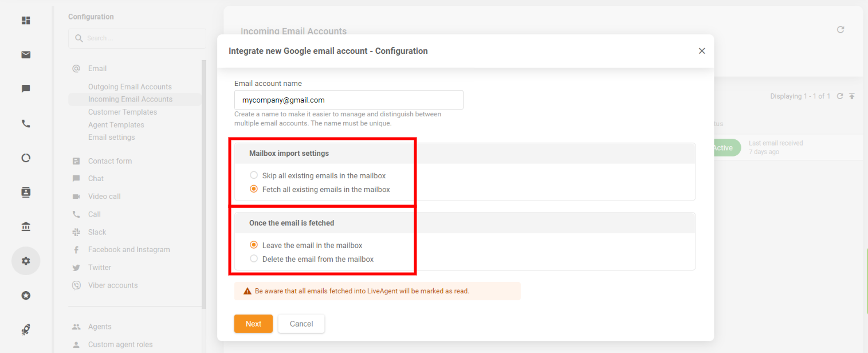Choose 'Leave the email in the mailbox'
Image resolution: width=868 pixels, height=353 pixels.
point(254,245)
